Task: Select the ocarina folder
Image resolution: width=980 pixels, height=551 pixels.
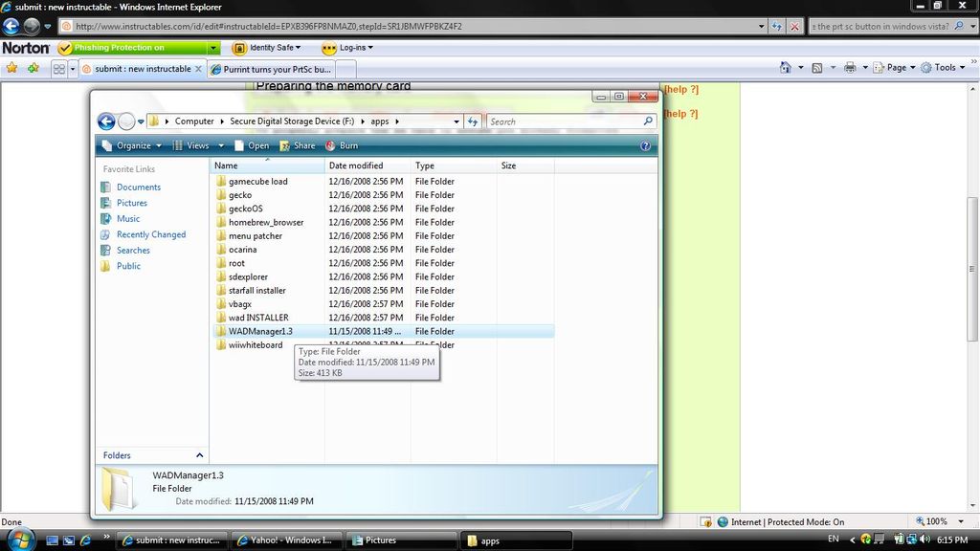Action: coord(242,250)
